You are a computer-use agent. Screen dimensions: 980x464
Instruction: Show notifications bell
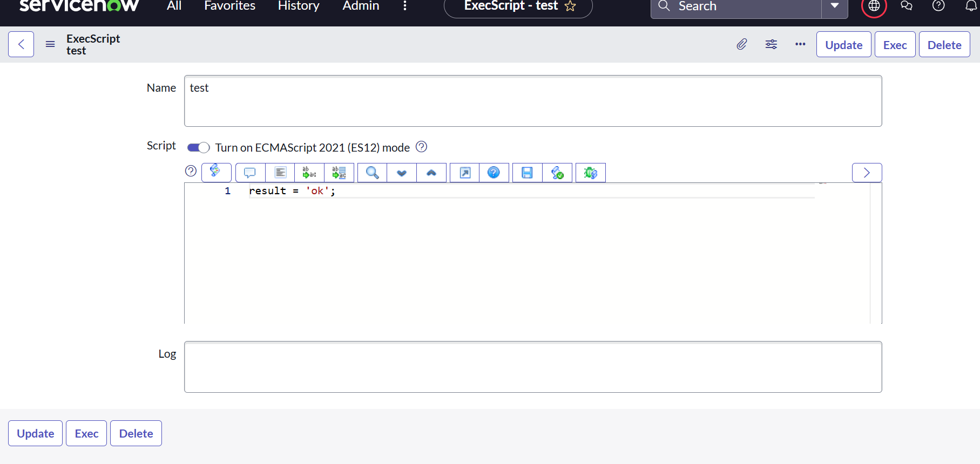tap(971, 6)
